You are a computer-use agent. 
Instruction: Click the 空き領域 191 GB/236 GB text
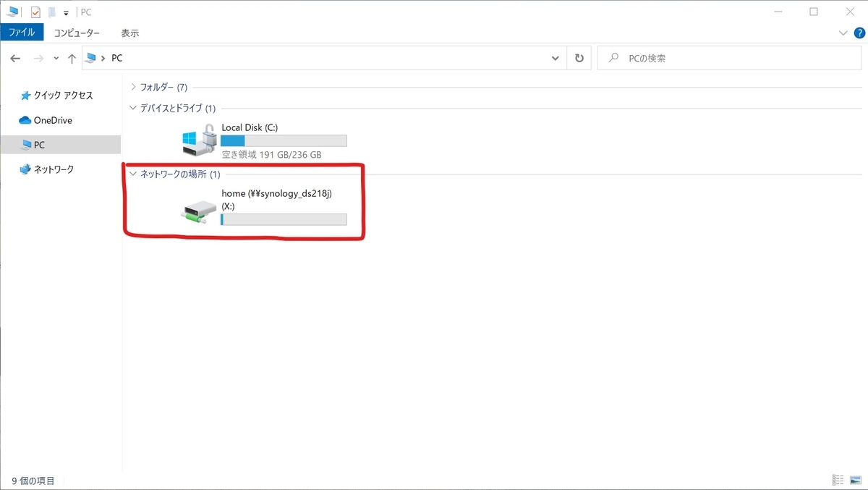[x=271, y=155]
